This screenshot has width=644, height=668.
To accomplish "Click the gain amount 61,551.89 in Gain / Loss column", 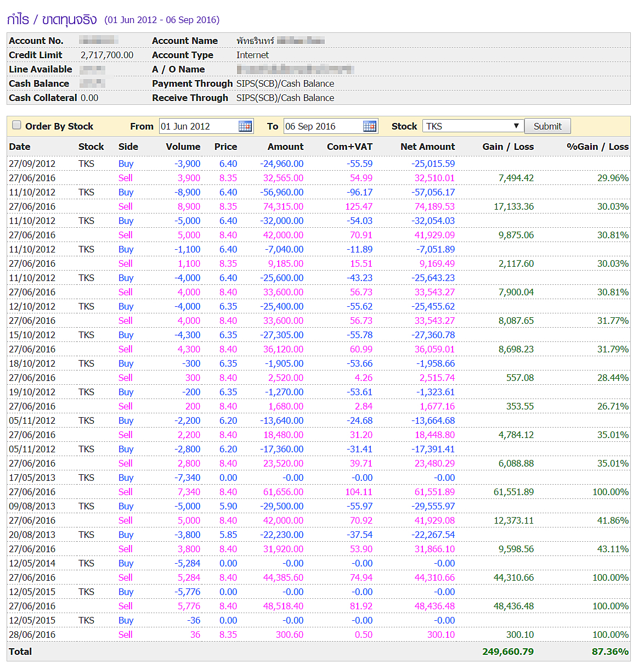I will point(513,492).
